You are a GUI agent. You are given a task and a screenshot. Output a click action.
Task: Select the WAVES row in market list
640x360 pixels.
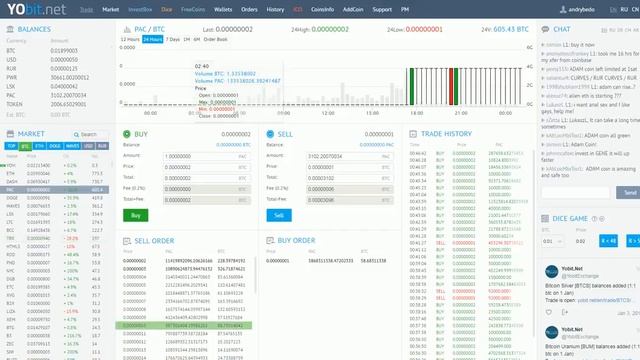55,206
